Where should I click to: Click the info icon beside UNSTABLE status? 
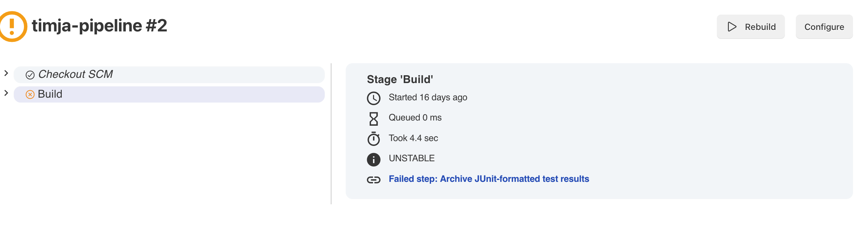pyautogui.click(x=373, y=158)
